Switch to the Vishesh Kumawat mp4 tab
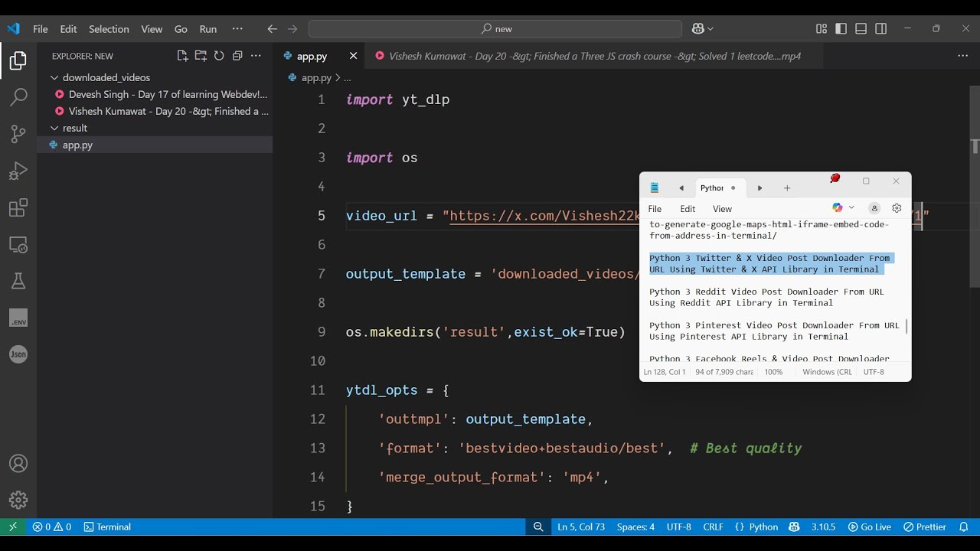This screenshot has width=980, height=551. point(594,56)
